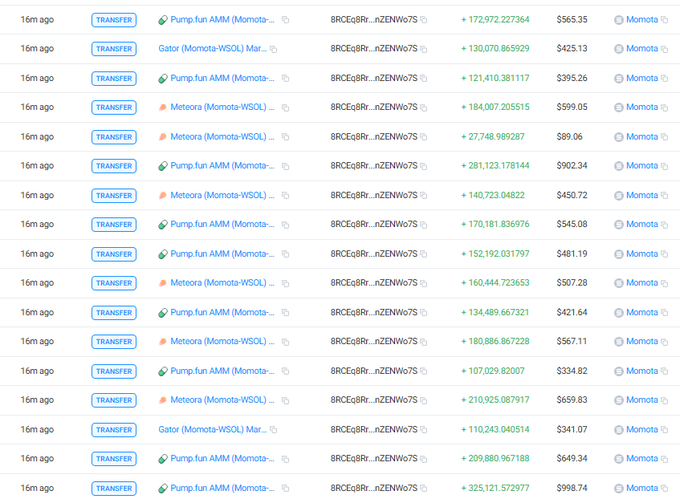
Task: Open Momota token link in $507.28 row
Action: pyautogui.click(x=642, y=283)
